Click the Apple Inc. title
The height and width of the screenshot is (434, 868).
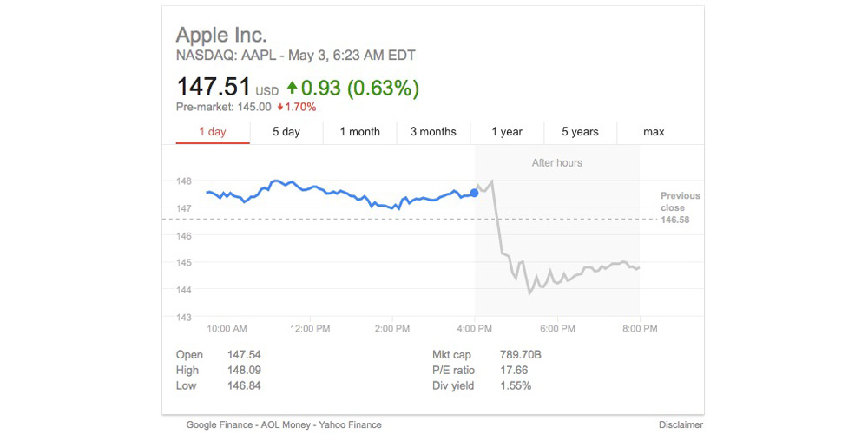tap(221, 36)
